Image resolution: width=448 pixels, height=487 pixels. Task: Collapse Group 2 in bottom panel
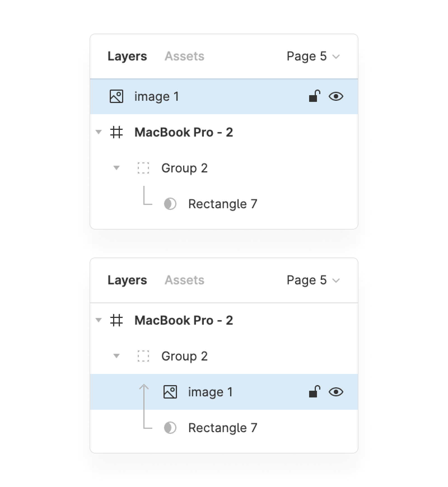(x=116, y=356)
